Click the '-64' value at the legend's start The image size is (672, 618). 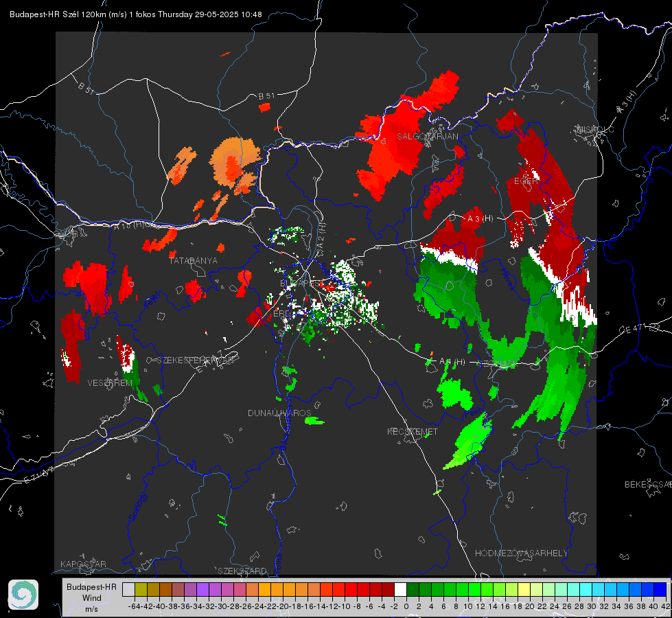135,606
